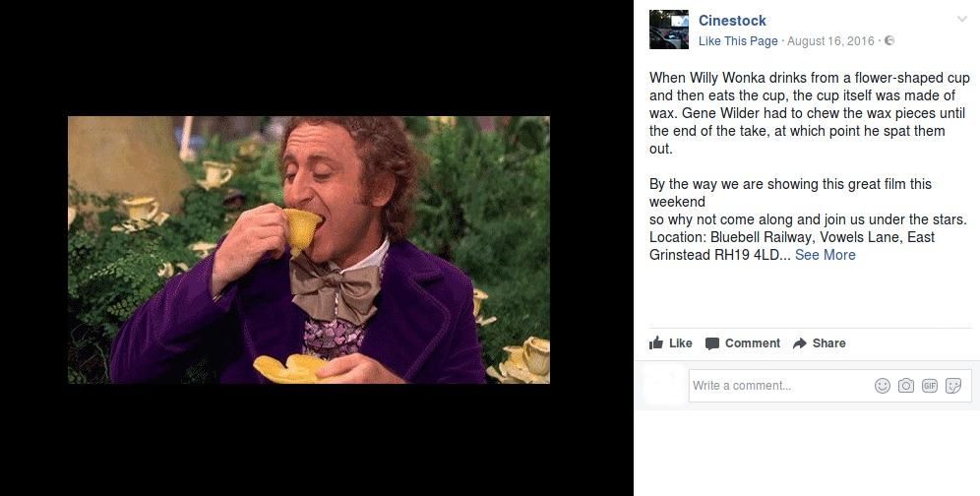Click the Like thumbs-up icon
The height and width of the screenshot is (496, 980).
(x=656, y=342)
